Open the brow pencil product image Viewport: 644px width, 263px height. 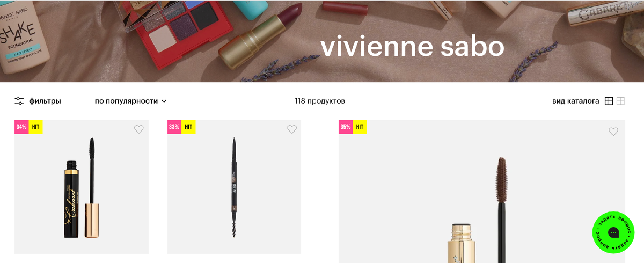pyautogui.click(x=234, y=187)
